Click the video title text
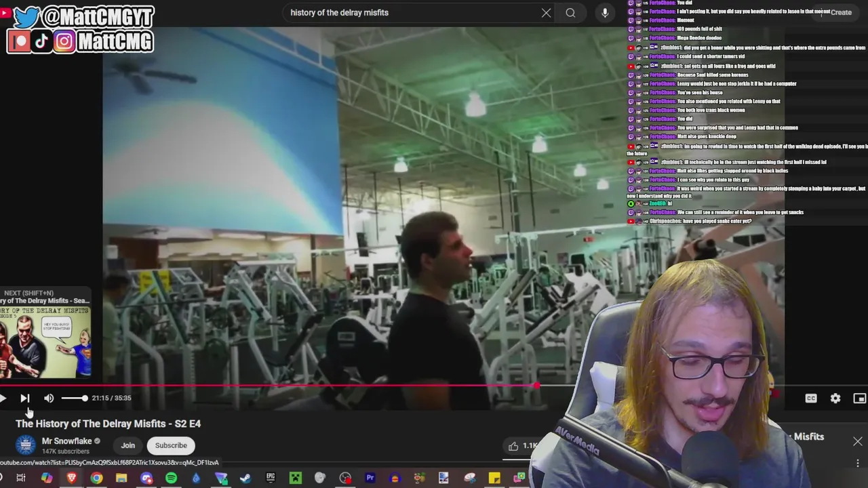The width and height of the screenshot is (868, 488). 108,424
